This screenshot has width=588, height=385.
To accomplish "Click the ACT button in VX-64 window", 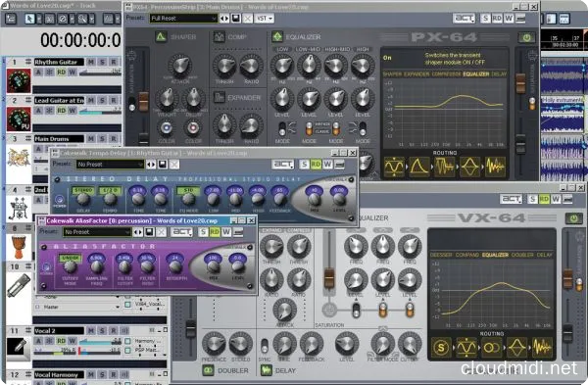I will (512, 199).
